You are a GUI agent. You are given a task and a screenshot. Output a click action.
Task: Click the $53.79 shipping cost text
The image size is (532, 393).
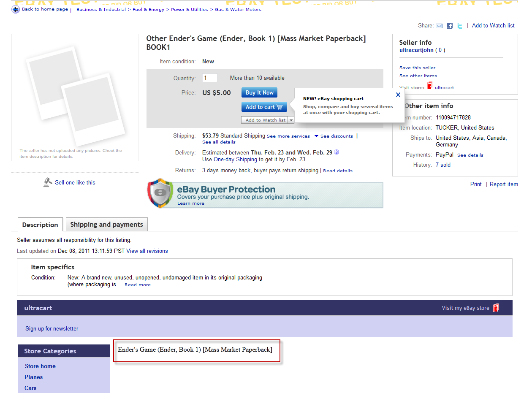point(210,136)
